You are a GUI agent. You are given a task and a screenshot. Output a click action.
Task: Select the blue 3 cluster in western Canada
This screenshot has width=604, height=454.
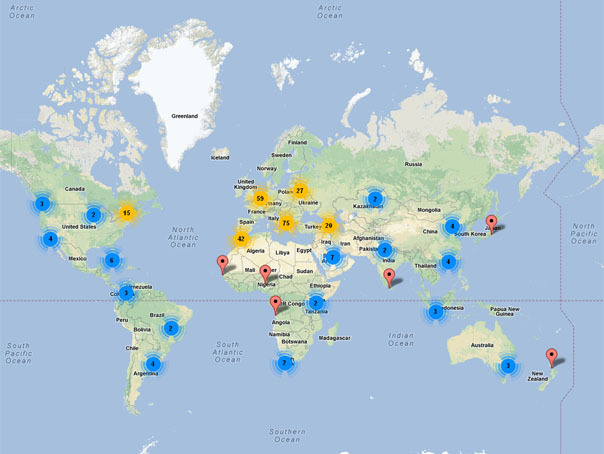(x=41, y=204)
